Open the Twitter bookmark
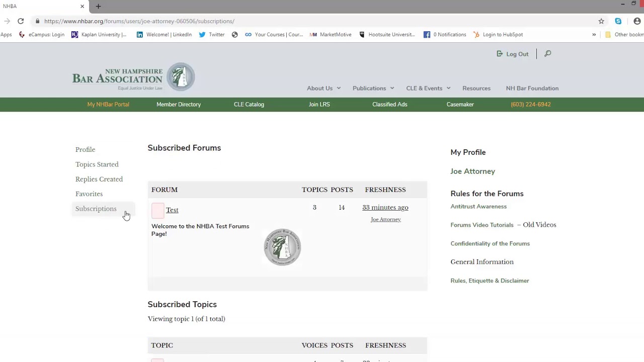 [x=212, y=35]
